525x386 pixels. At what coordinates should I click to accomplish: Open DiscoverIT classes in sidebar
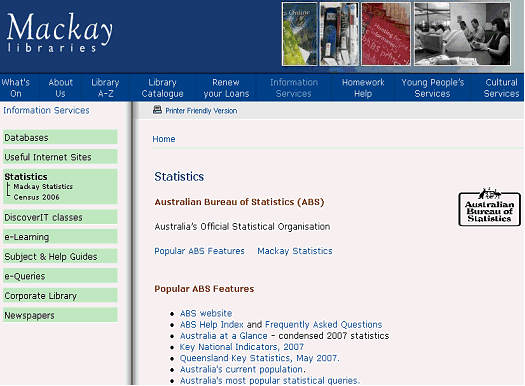60,217
